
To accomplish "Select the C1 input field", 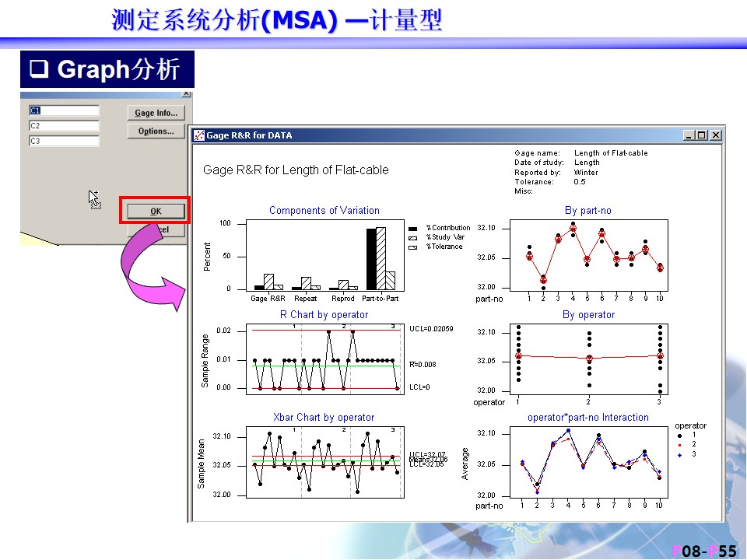I will click(64, 110).
